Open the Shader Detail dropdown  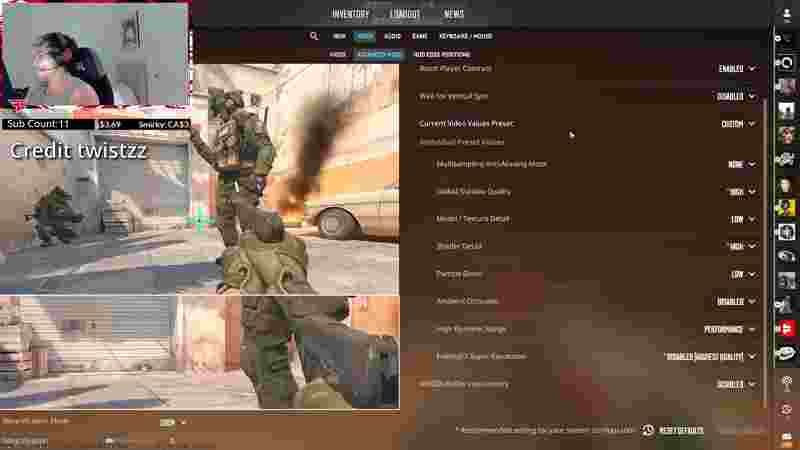coord(742,246)
